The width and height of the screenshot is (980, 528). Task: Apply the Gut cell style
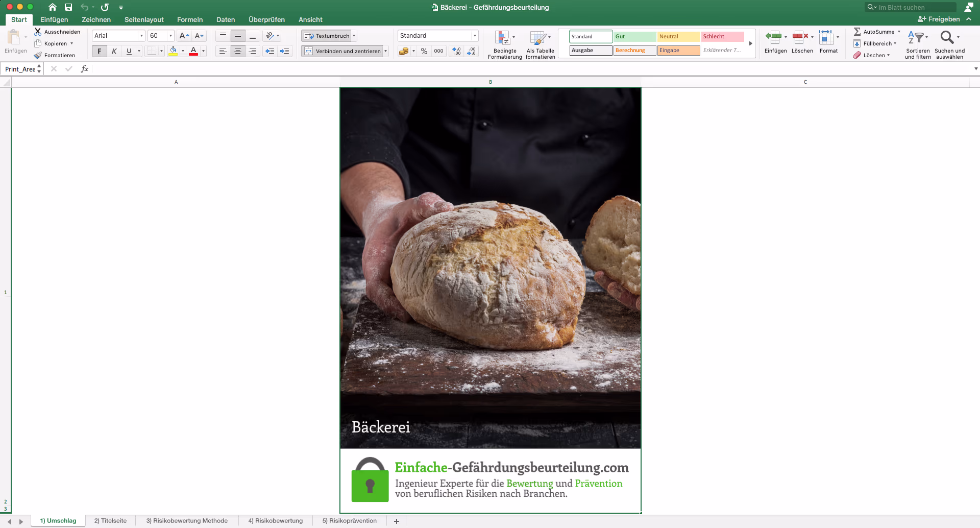click(x=634, y=36)
